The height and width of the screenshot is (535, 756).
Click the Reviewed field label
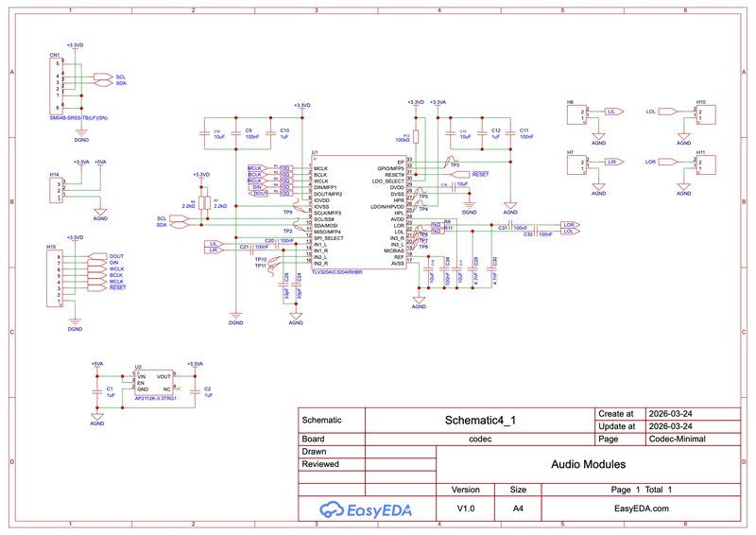point(320,464)
